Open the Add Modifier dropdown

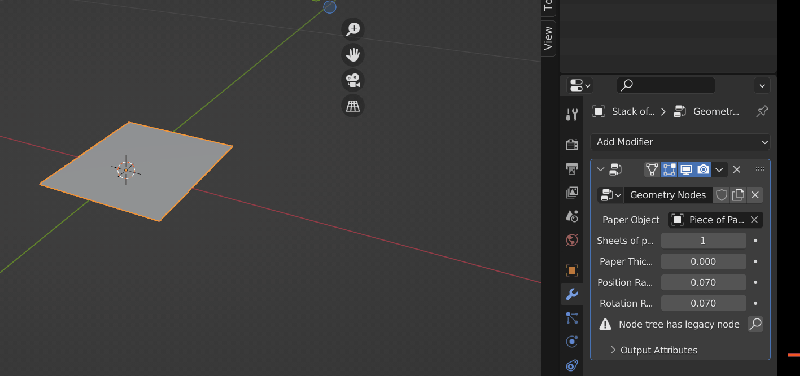680,142
